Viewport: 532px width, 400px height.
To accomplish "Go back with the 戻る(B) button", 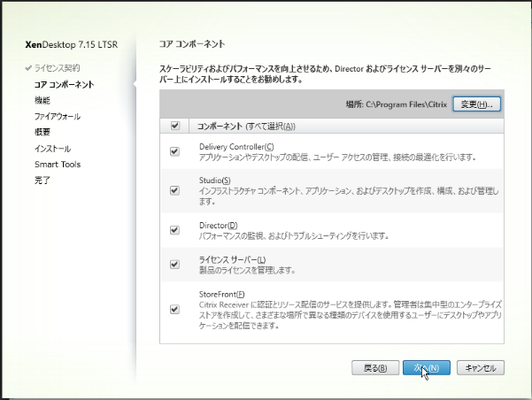I will (375, 368).
